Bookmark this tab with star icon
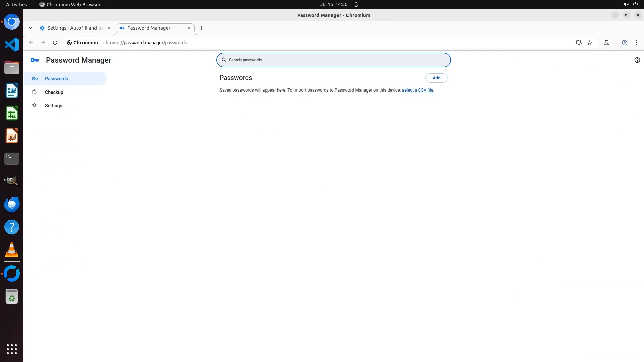644x362 pixels. coord(590,43)
